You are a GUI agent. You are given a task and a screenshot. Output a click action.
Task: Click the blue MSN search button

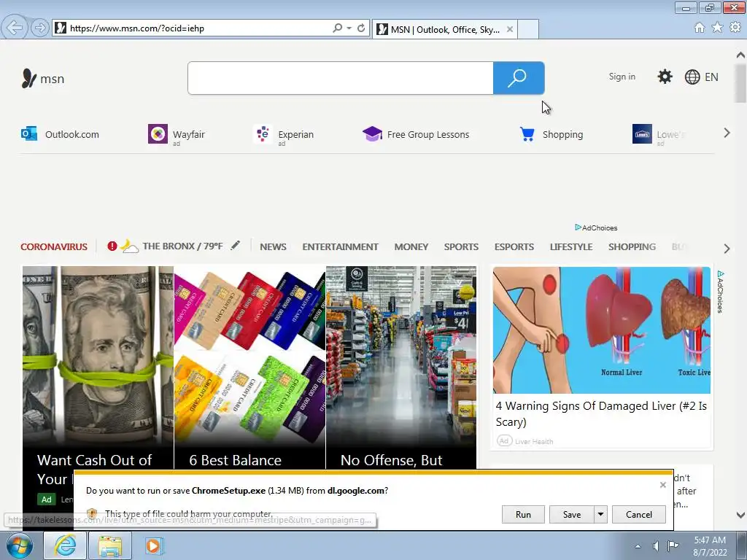pos(519,78)
